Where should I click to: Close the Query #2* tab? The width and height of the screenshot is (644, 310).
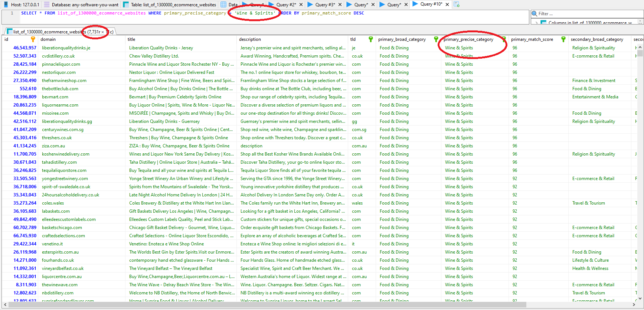pyautogui.click(x=301, y=4)
